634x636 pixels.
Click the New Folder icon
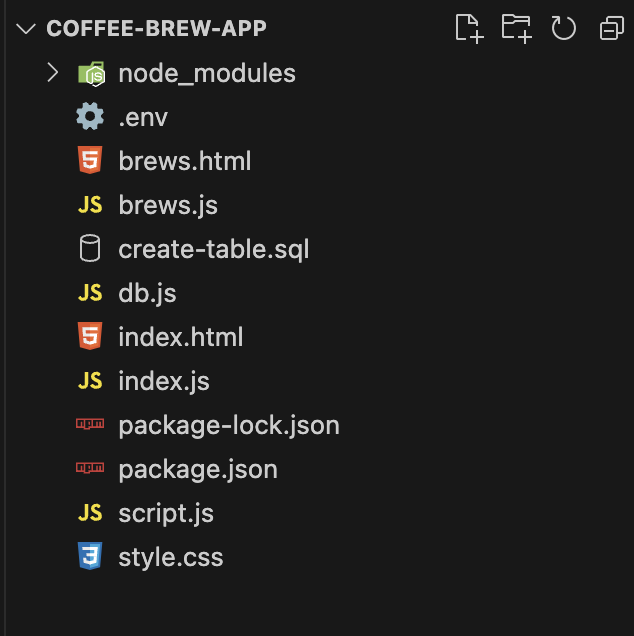click(516, 28)
